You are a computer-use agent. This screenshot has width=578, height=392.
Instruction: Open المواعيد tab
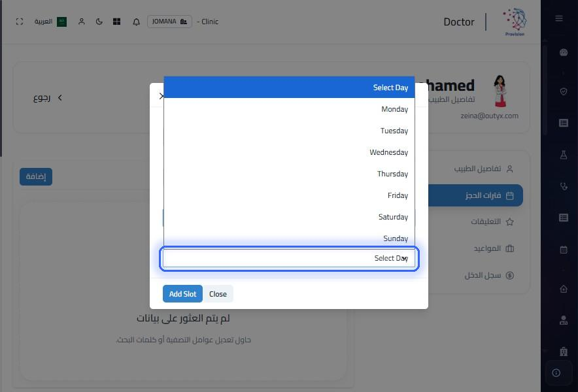(494, 248)
